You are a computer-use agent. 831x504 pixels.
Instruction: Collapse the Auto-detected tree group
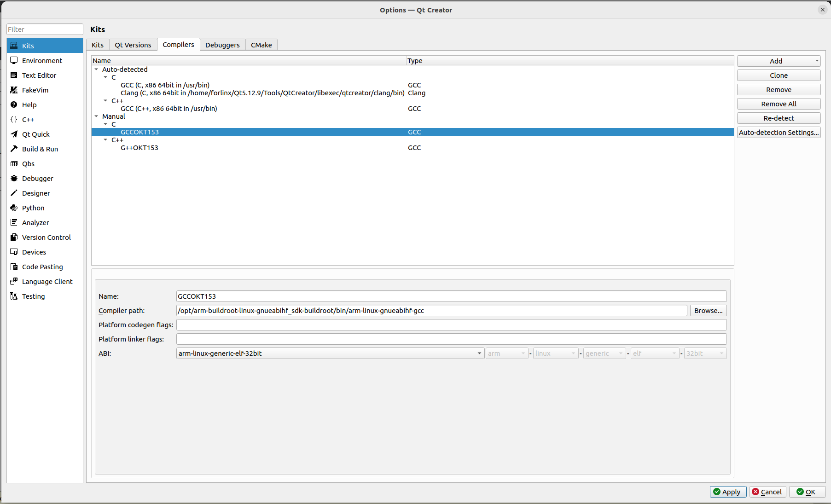coord(96,70)
